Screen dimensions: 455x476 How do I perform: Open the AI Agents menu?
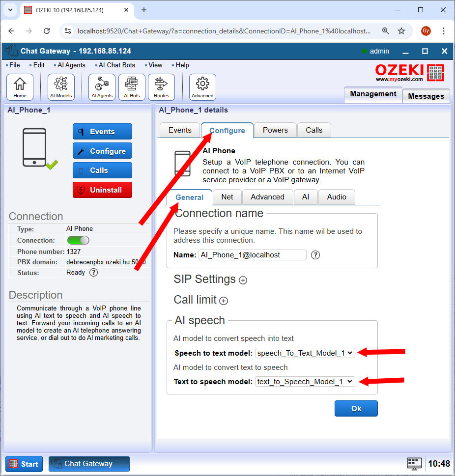(71, 65)
